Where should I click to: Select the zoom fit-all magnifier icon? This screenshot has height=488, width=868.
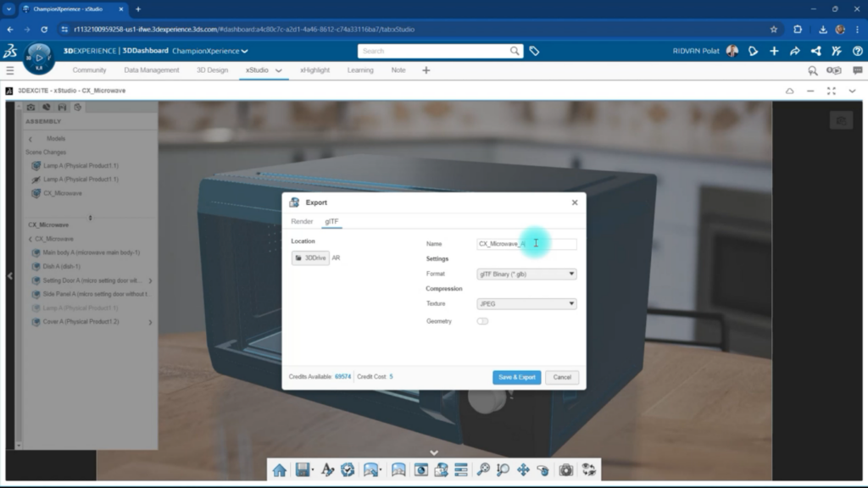(x=483, y=470)
